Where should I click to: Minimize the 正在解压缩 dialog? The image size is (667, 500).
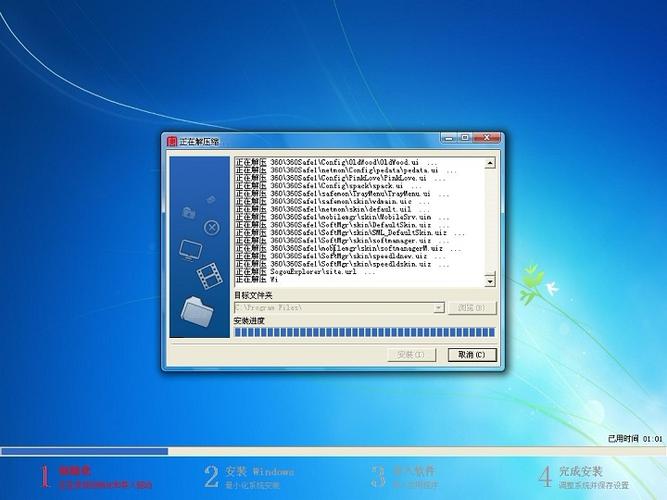point(449,138)
